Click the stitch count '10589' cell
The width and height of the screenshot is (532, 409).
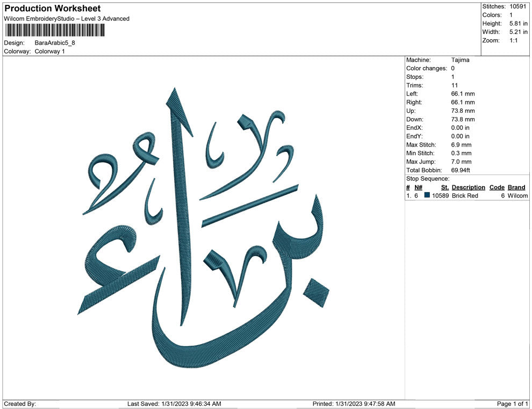[441, 195]
